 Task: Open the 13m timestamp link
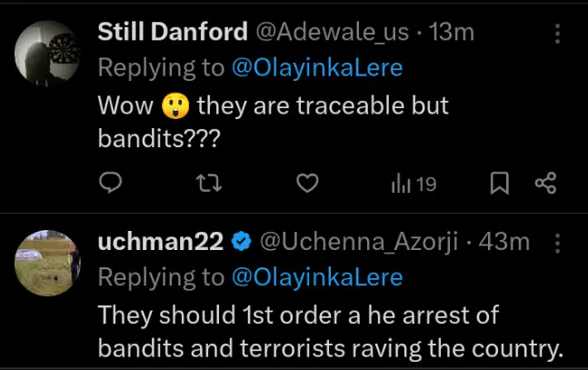tap(452, 33)
